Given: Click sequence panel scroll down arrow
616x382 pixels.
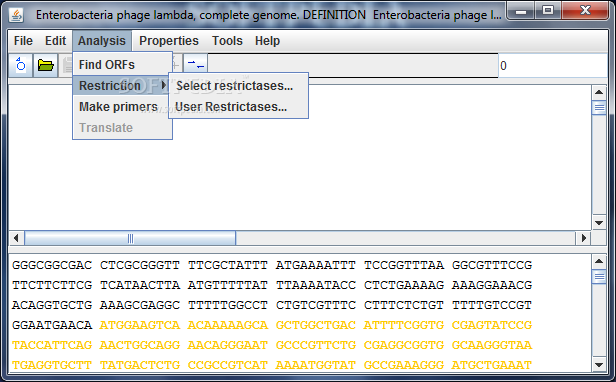Looking at the screenshot, I should pyautogui.click(x=599, y=365).
